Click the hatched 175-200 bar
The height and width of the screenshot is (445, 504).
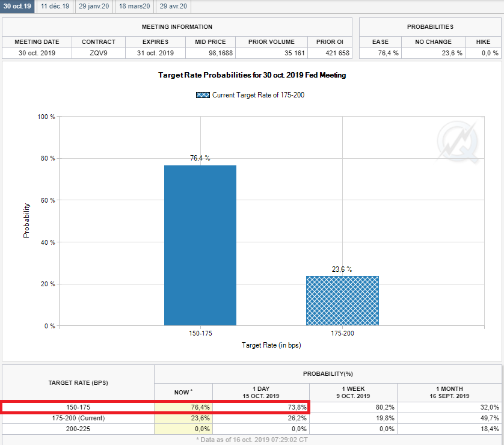(342, 301)
